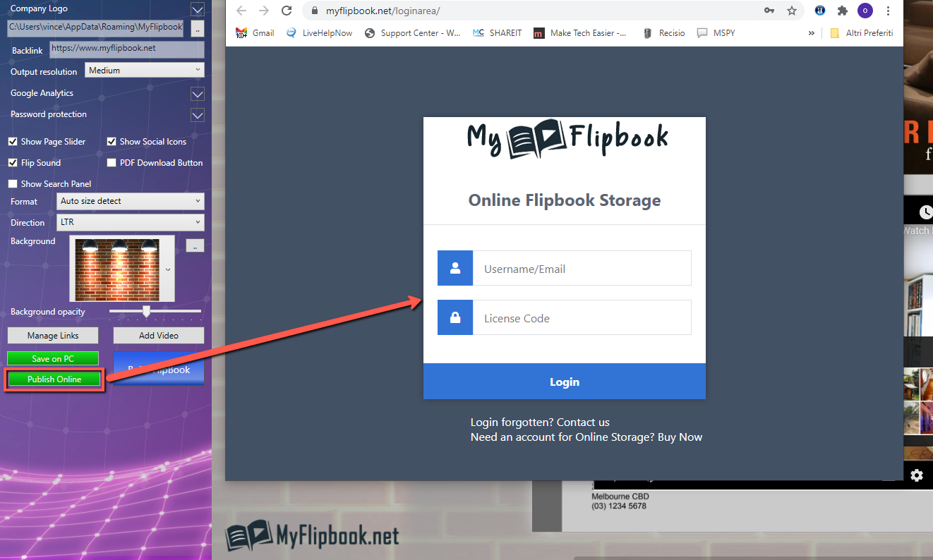933x560 pixels.
Task: Enable the PDF Download Button checkbox
Action: tap(111, 162)
